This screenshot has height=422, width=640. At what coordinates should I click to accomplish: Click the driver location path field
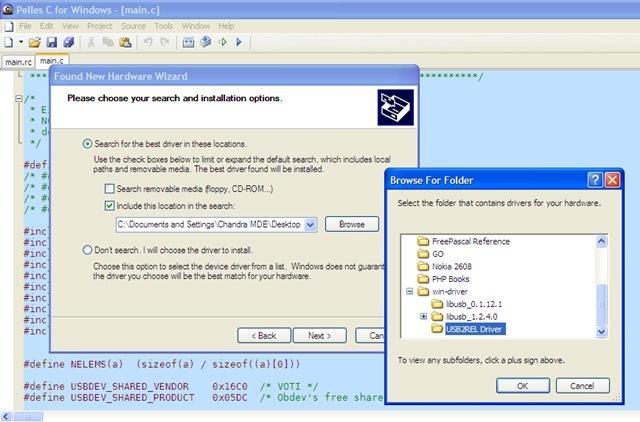click(210, 224)
